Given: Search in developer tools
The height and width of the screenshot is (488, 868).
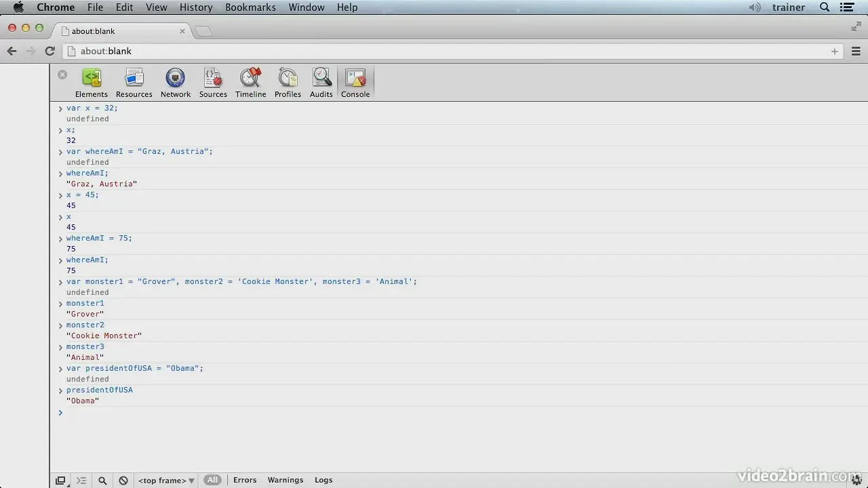Looking at the screenshot, I should click(102, 480).
